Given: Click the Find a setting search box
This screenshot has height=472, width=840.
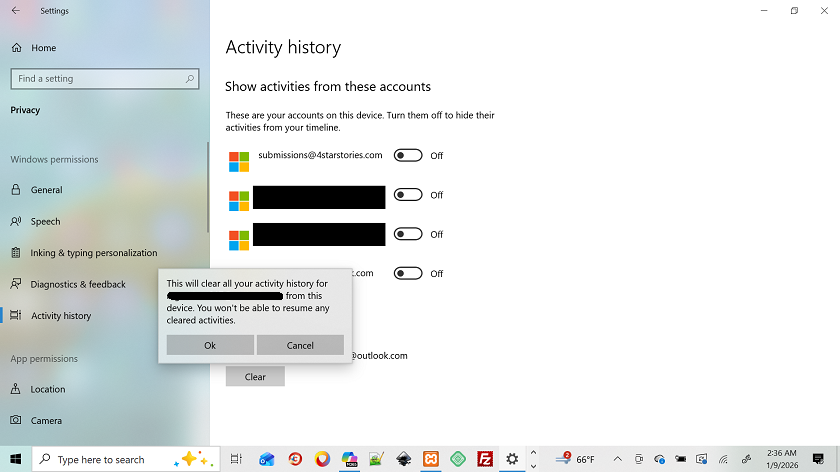Looking at the screenshot, I should click(98, 79).
